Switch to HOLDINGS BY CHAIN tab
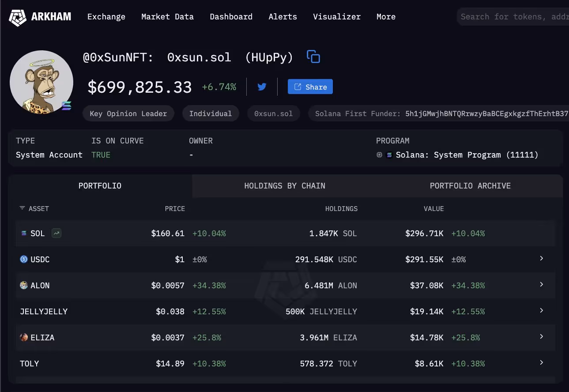 [285, 186]
